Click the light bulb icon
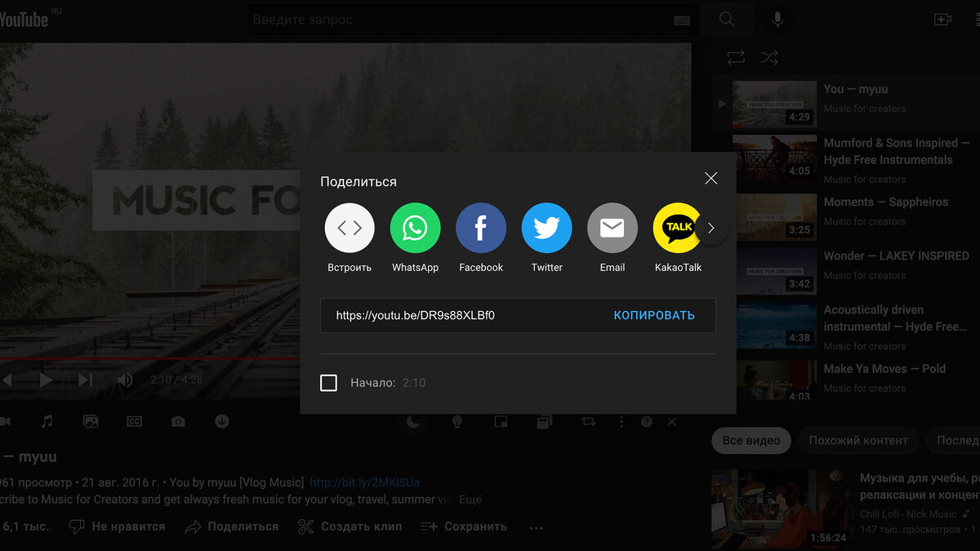 457,421
